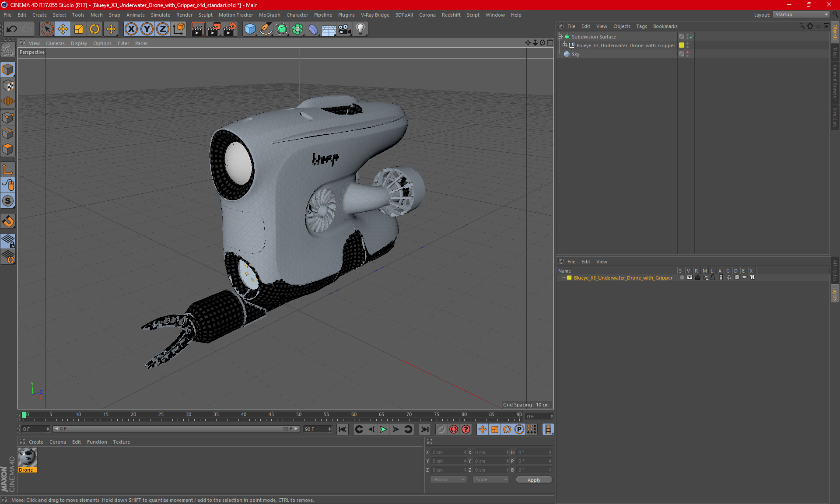
Task: Toggle Y axis lock
Action: 147,29
